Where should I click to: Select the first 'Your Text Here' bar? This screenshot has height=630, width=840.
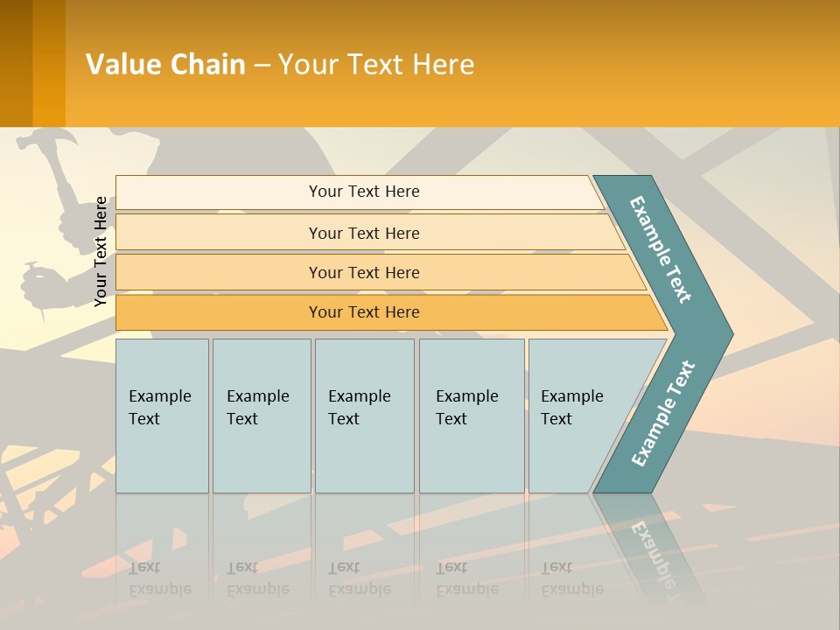click(x=360, y=192)
